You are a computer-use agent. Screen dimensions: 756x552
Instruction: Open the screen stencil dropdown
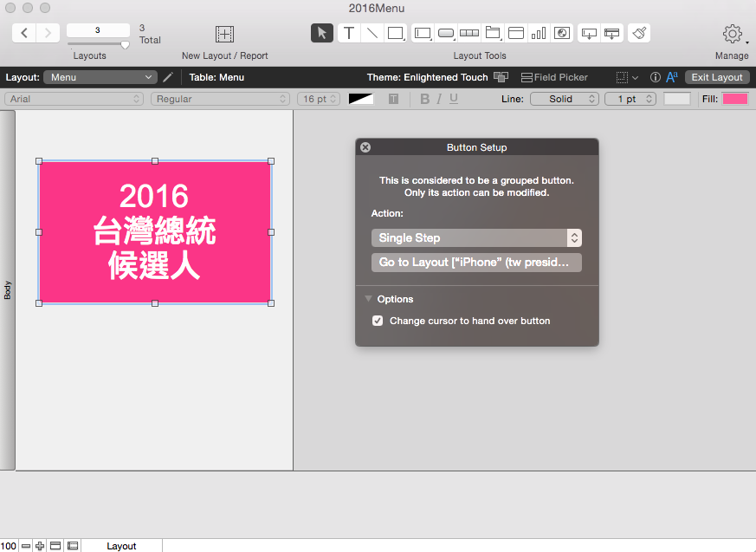pyautogui.click(x=627, y=77)
